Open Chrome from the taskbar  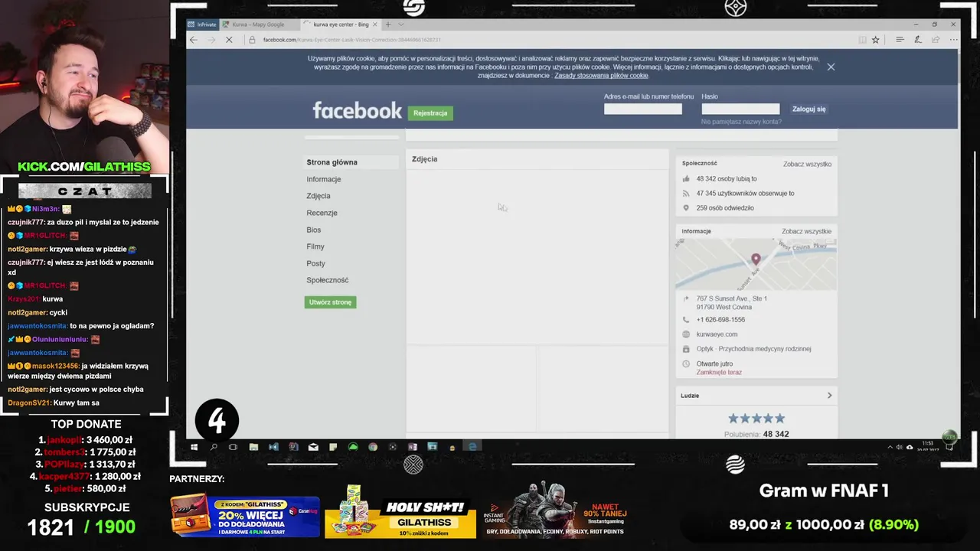click(373, 447)
